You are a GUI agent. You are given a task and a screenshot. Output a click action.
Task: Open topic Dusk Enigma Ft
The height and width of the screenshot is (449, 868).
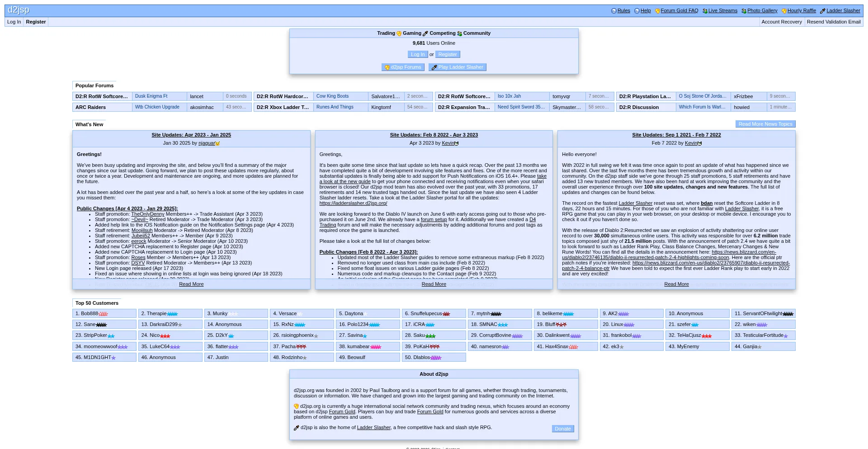151,96
